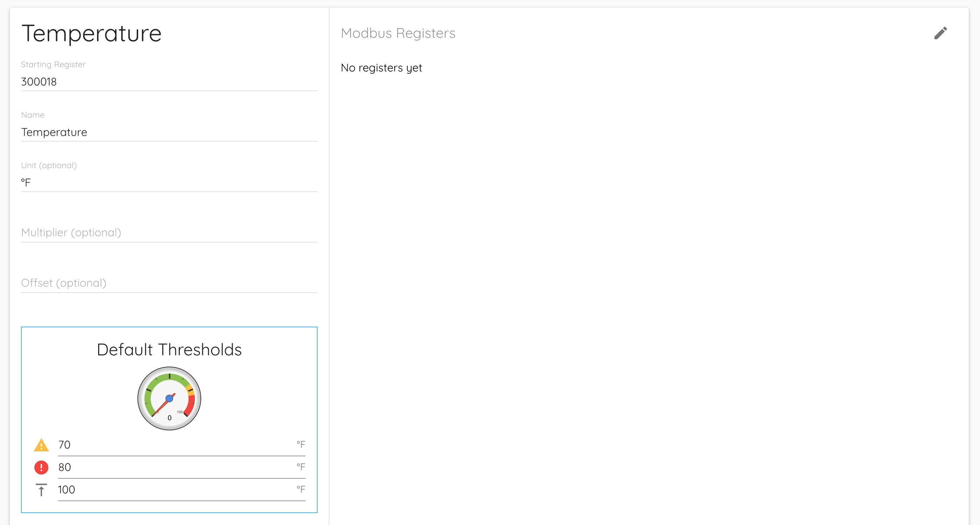Edit the critical threshold value 80
980x525 pixels.
[175, 467]
